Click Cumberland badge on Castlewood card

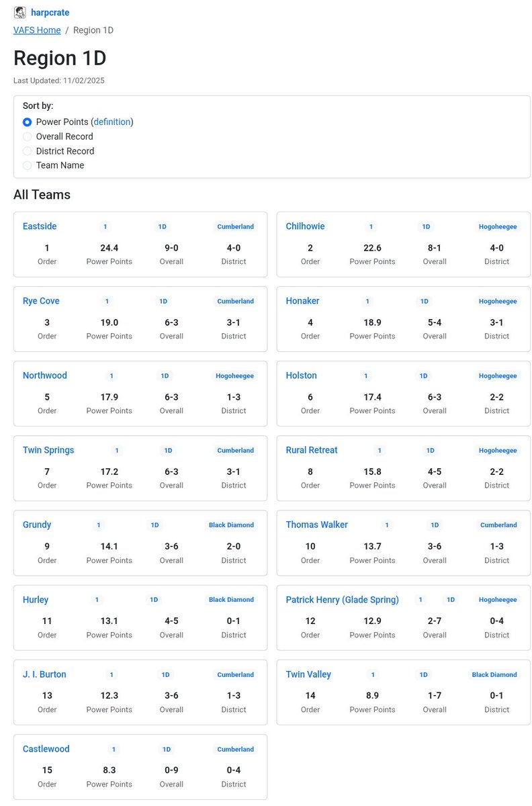point(235,749)
